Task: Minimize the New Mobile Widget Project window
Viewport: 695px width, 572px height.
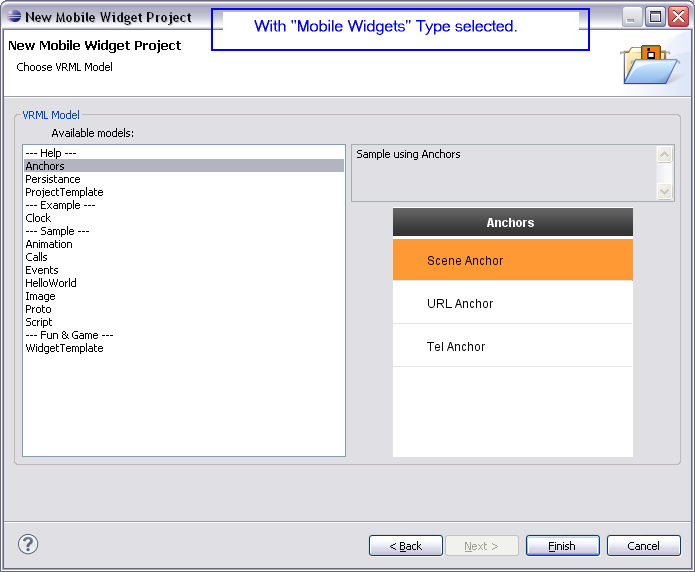Action: (x=632, y=17)
